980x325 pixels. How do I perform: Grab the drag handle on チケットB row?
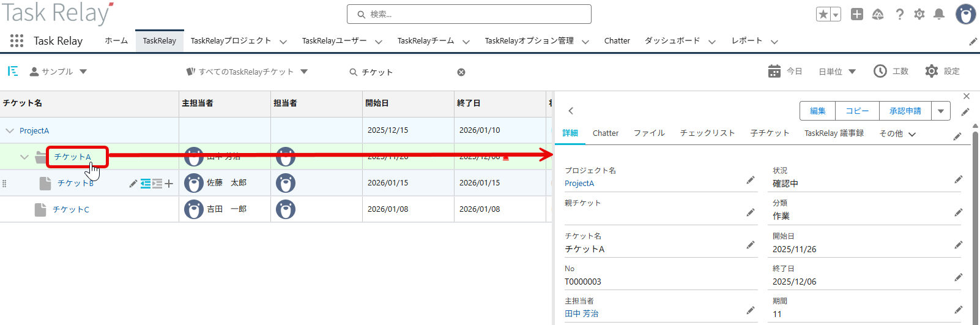coord(4,184)
